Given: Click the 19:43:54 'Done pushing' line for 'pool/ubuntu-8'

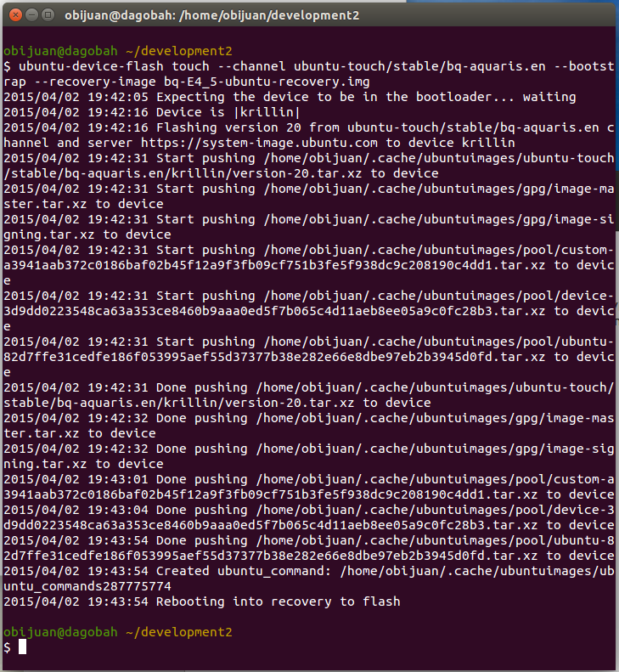Looking at the screenshot, I should tap(309, 540).
